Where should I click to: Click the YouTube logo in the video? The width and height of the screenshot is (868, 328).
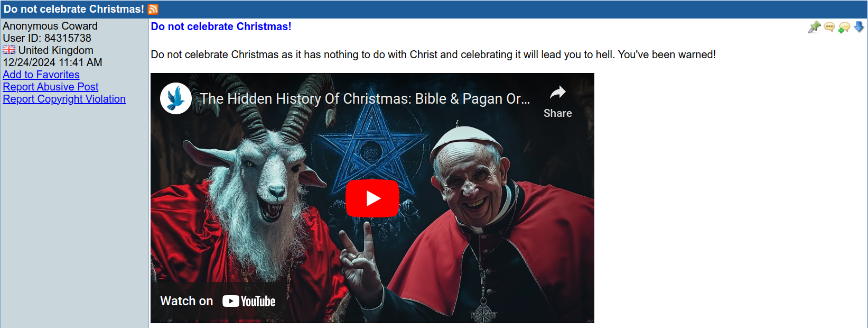249,301
